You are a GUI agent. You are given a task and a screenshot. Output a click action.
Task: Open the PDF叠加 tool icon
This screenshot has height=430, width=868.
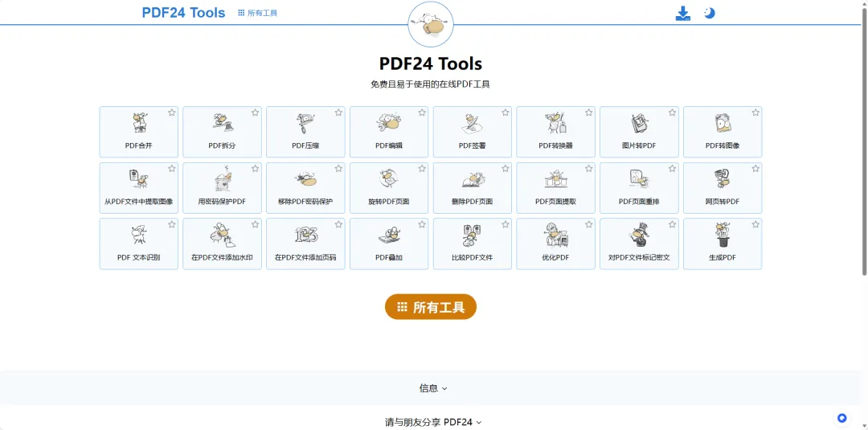pos(389,235)
